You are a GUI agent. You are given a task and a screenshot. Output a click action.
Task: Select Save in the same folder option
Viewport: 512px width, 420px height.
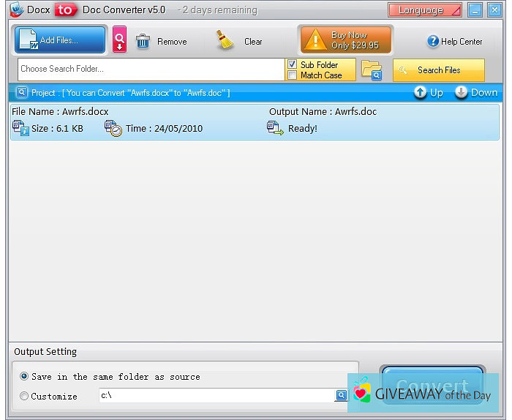pos(25,377)
